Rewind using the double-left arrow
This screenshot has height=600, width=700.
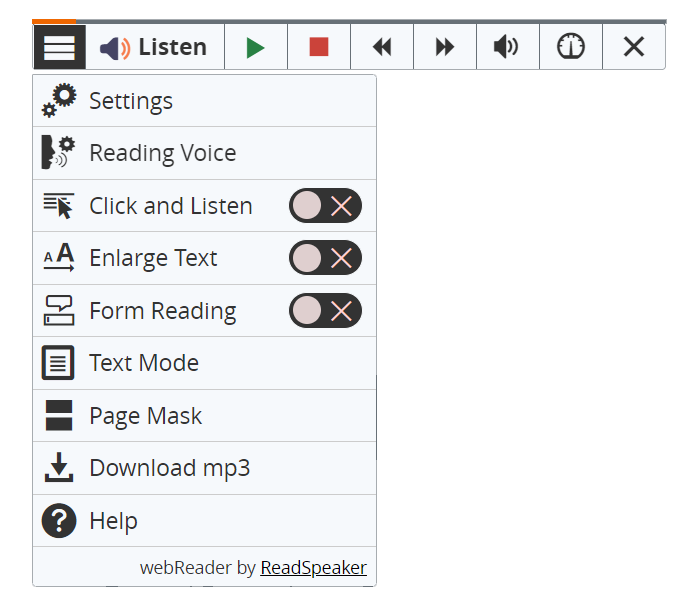[x=382, y=47]
